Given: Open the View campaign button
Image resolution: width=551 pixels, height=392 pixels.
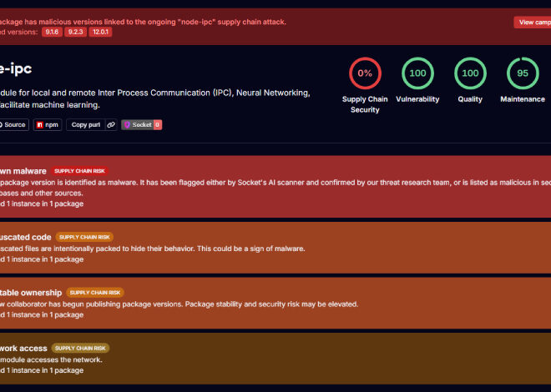Looking at the screenshot, I should point(533,23).
